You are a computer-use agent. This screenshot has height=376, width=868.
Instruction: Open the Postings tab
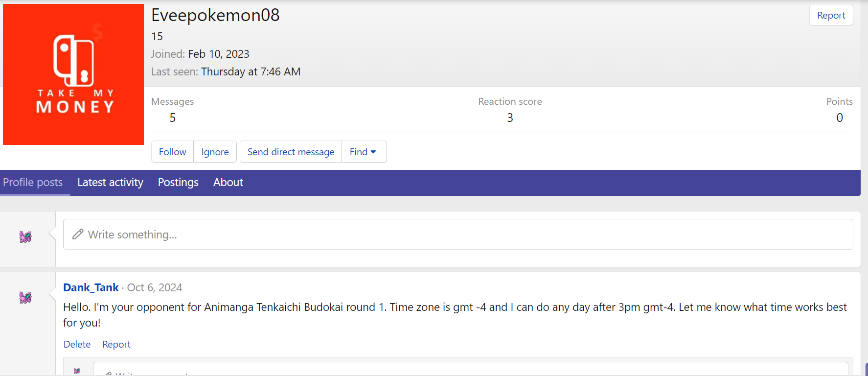pos(178,183)
